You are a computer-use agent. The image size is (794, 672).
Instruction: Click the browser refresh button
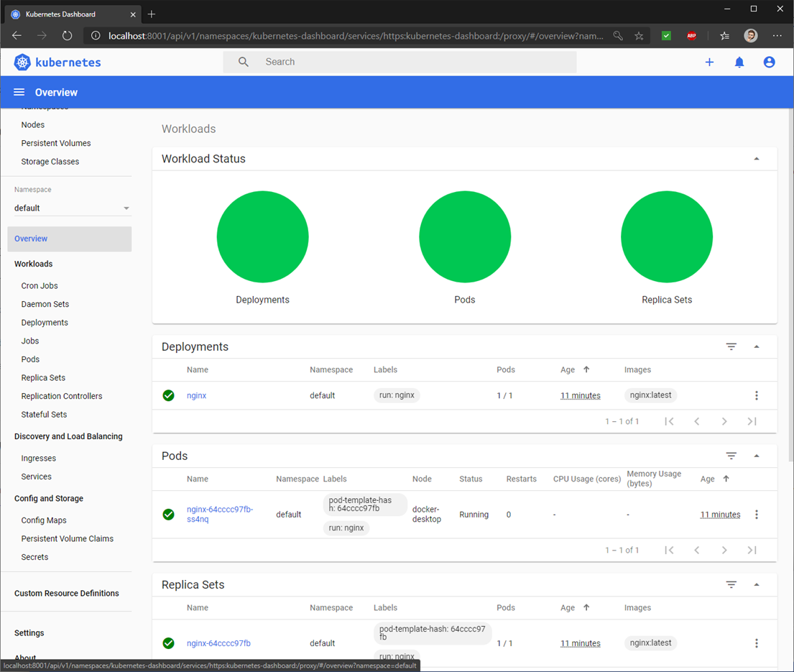tap(67, 35)
